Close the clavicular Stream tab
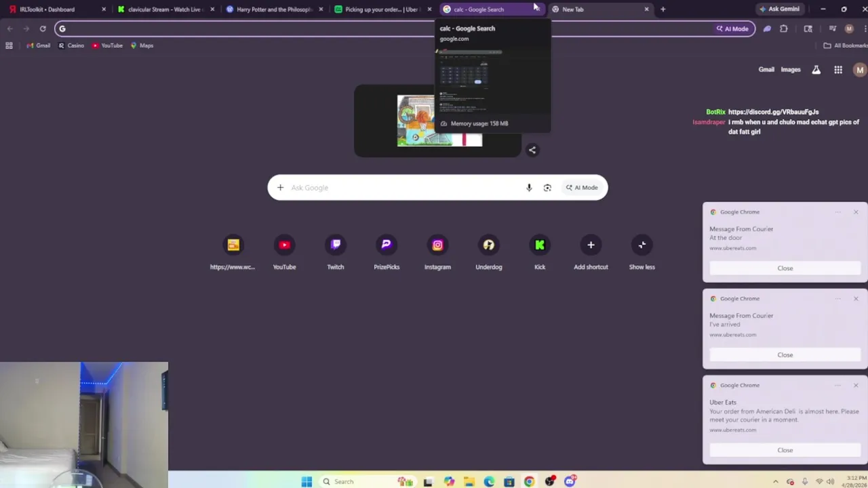 212,9
